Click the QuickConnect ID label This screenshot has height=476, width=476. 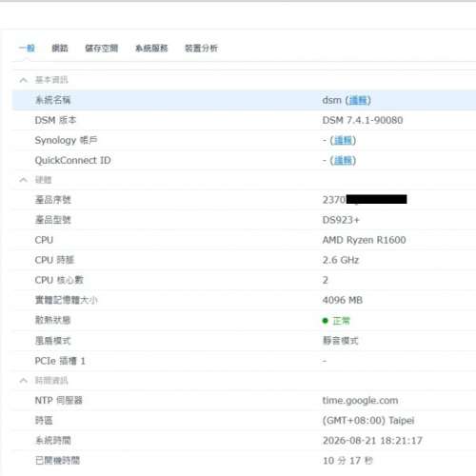[x=72, y=160]
